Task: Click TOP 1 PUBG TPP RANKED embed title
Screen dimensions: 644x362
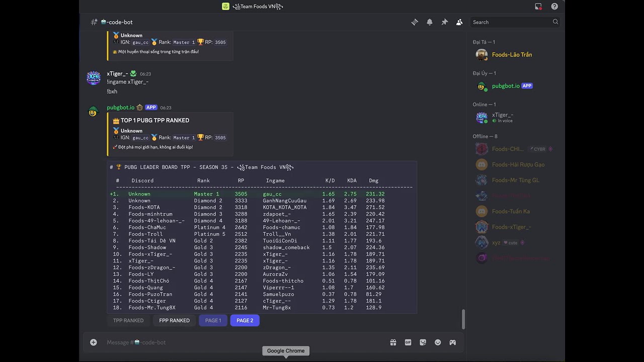Action: click(155, 120)
